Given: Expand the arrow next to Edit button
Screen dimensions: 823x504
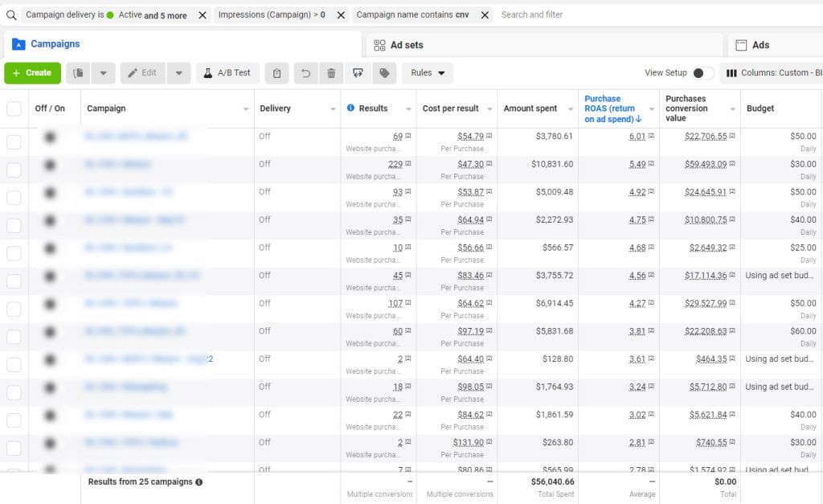Looking at the screenshot, I should coord(179,73).
